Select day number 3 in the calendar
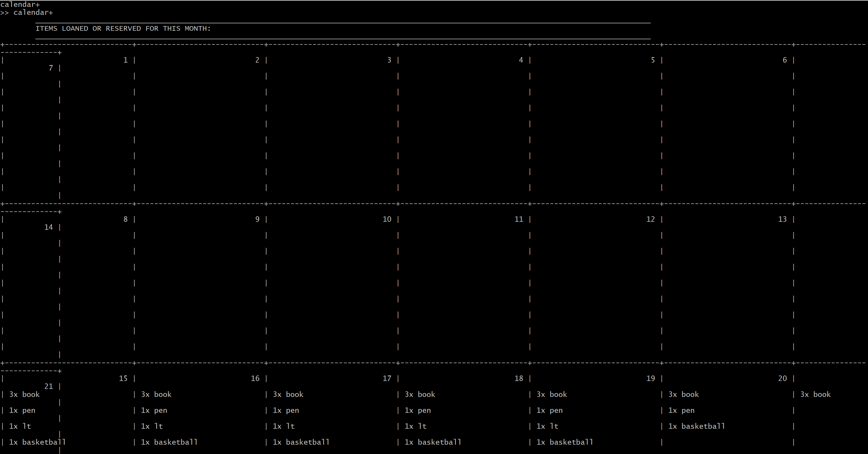Viewport: 868px width, 454px height. [x=389, y=60]
